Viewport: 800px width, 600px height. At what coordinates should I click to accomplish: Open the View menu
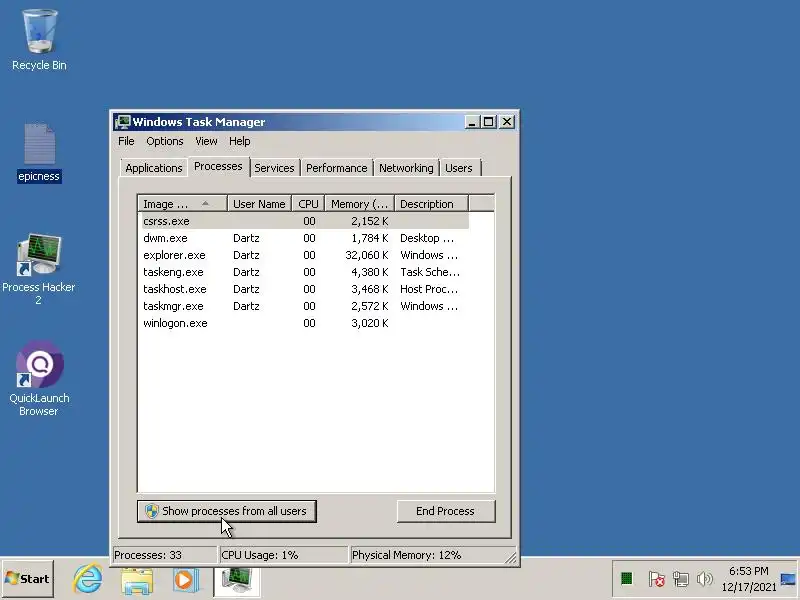[x=206, y=141]
